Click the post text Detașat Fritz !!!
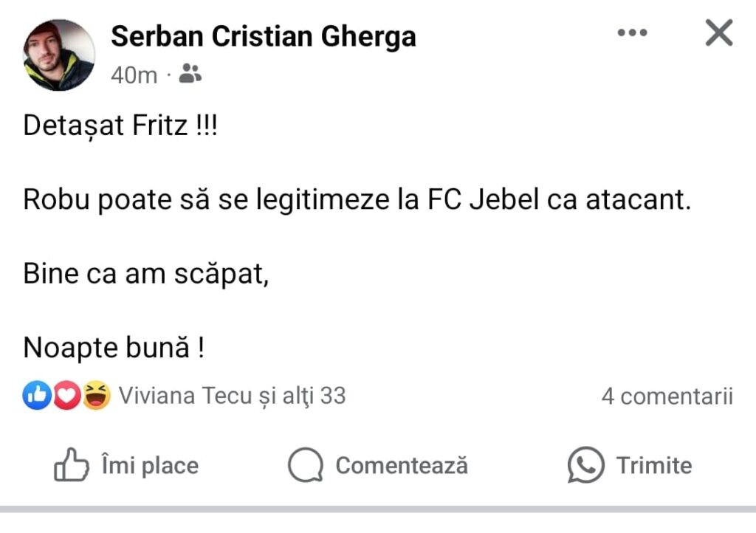The height and width of the screenshot is (533, 756). [x=120, y=126]
